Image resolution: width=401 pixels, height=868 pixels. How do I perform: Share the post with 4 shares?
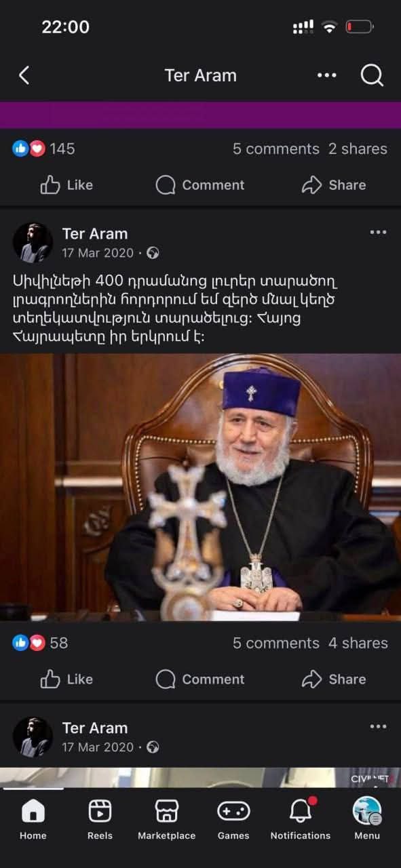pos(333,679)
